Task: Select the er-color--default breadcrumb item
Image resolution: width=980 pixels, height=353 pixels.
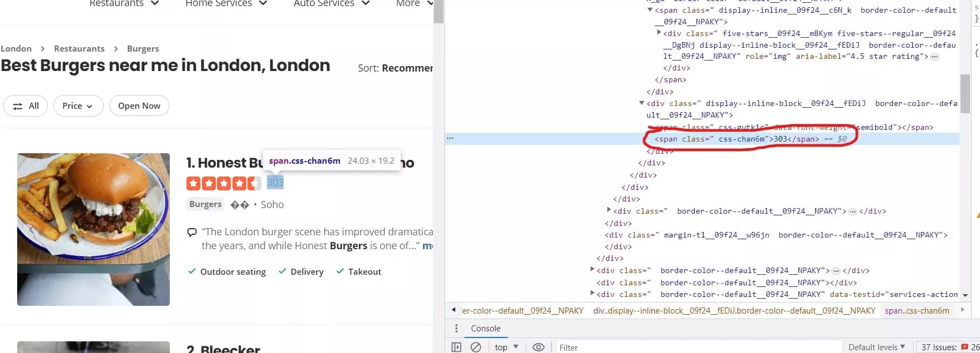Action: (x=523, y=311)
